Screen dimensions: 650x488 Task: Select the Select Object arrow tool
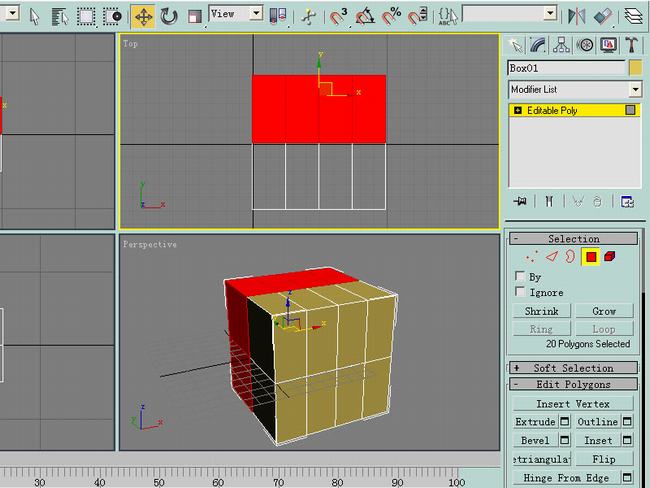(35, 17)
